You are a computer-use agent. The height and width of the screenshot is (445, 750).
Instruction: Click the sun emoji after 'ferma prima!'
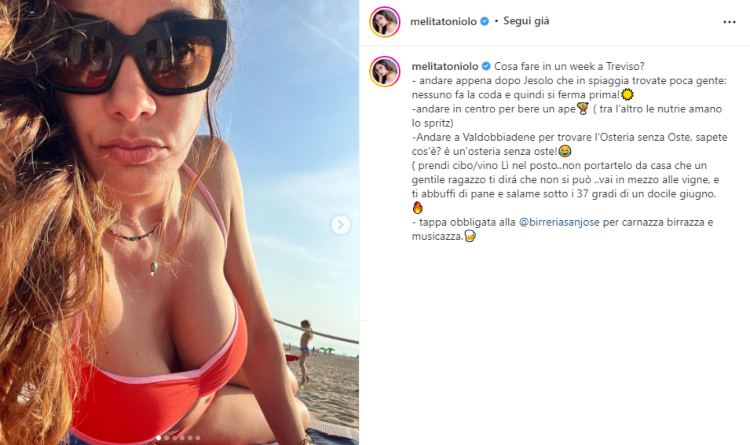(627, 94)
